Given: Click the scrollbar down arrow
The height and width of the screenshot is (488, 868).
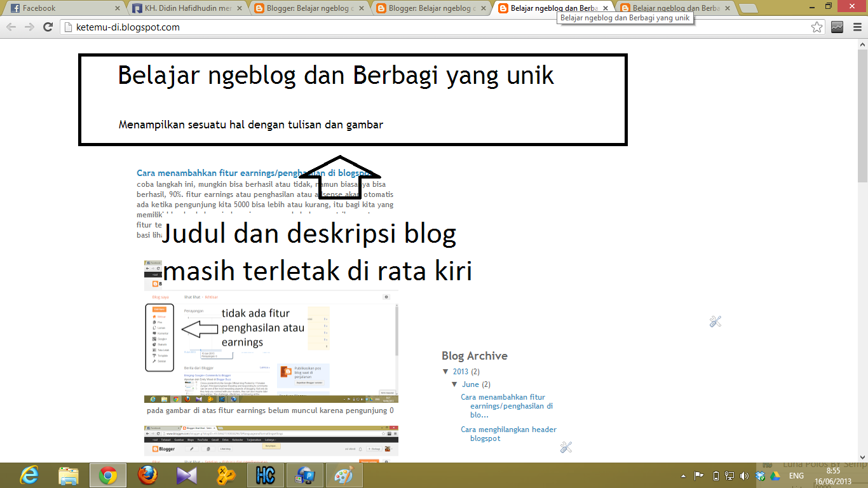Looking at the screenshot, I should (x=862, y=457).
